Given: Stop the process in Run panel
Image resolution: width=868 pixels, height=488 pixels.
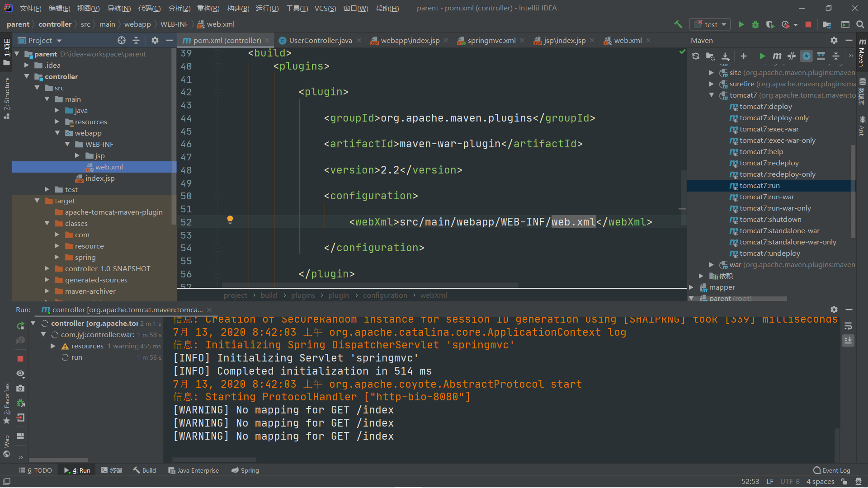Looking at the screenshot, I should [x=20, y=359].
